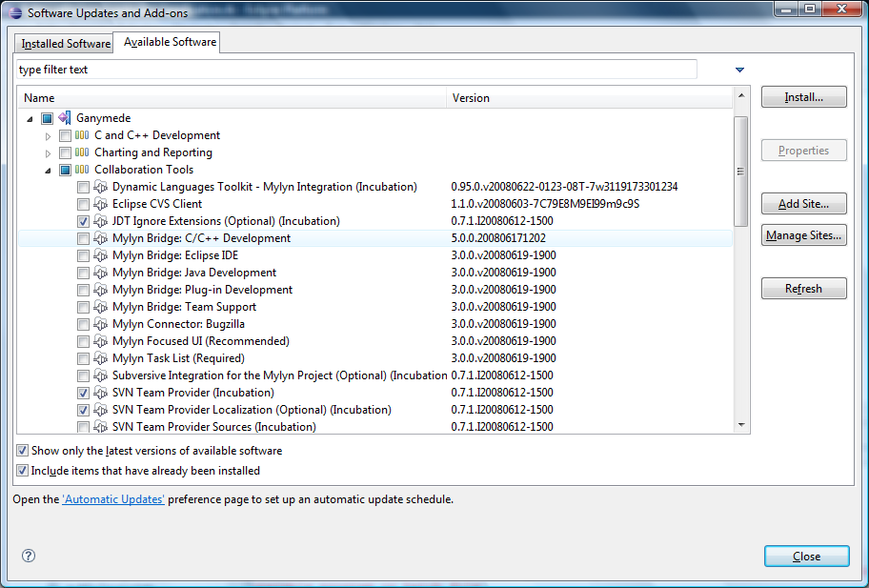Screen dimensions: 869x588
Task: Check Mylyn Bridge: Eclipse IDE checkbox
Action: [83, 255]
